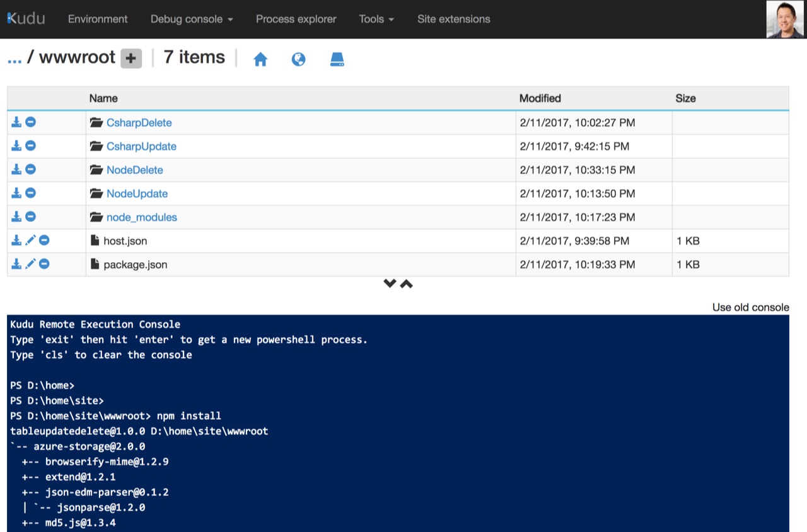Screen dimensions: 807x532
Task: Edit host.json with pencil icon
Action: (30, 240)
